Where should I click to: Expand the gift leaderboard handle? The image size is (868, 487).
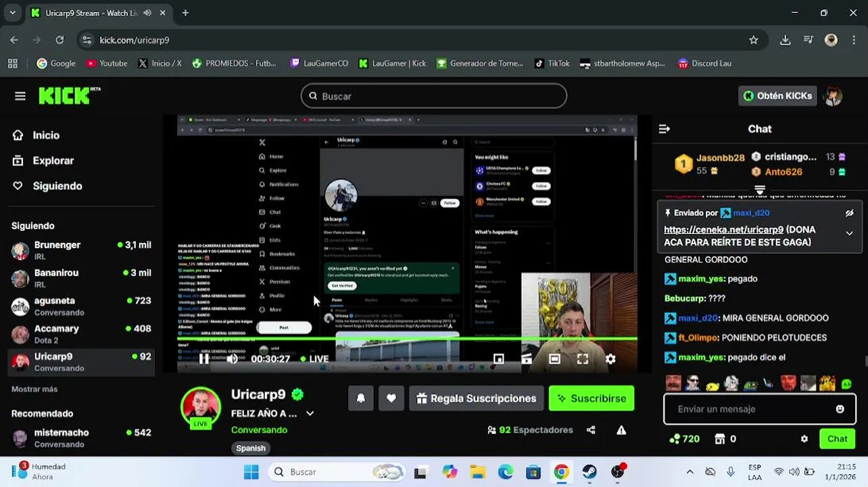760,191
